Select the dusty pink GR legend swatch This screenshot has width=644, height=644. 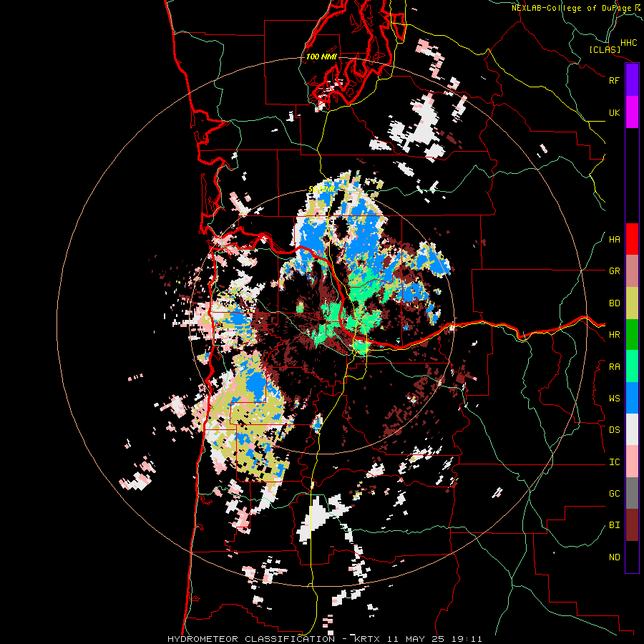pos(632,271)
